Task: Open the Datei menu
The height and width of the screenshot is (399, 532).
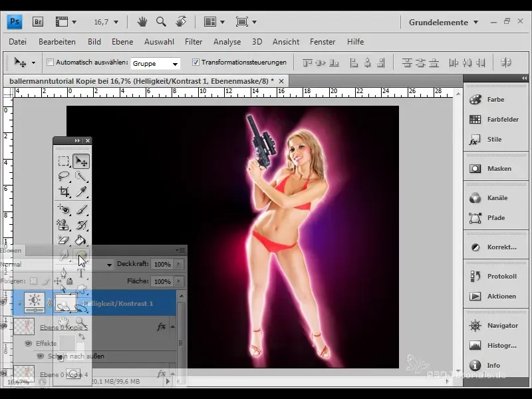Action: (17, 42)
